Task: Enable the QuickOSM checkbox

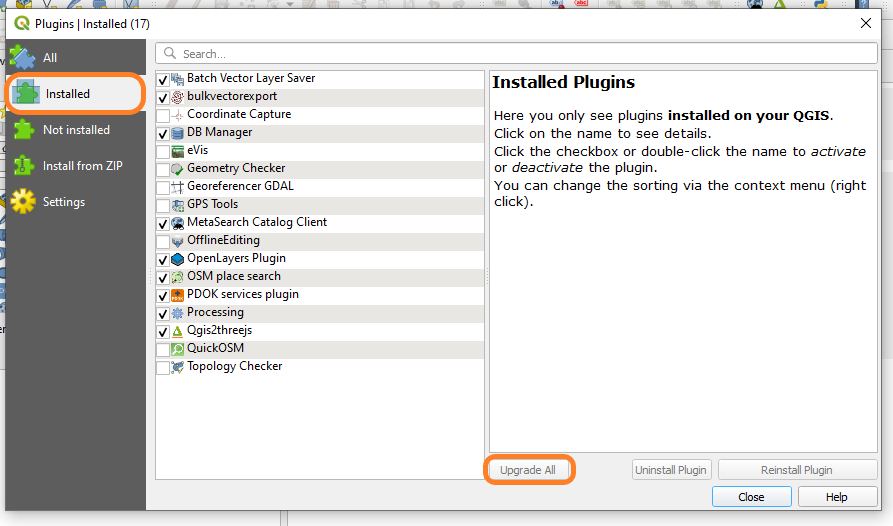Action: (x=163, y=350)
